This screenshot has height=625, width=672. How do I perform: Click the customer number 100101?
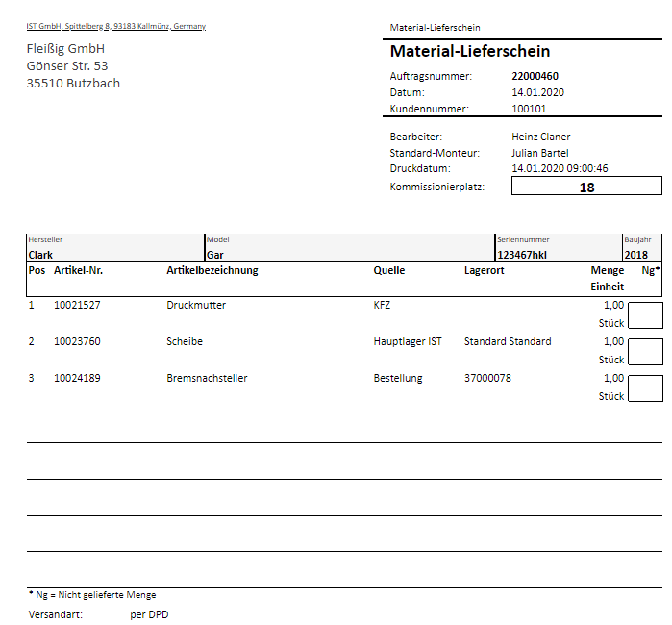[529, 109]
